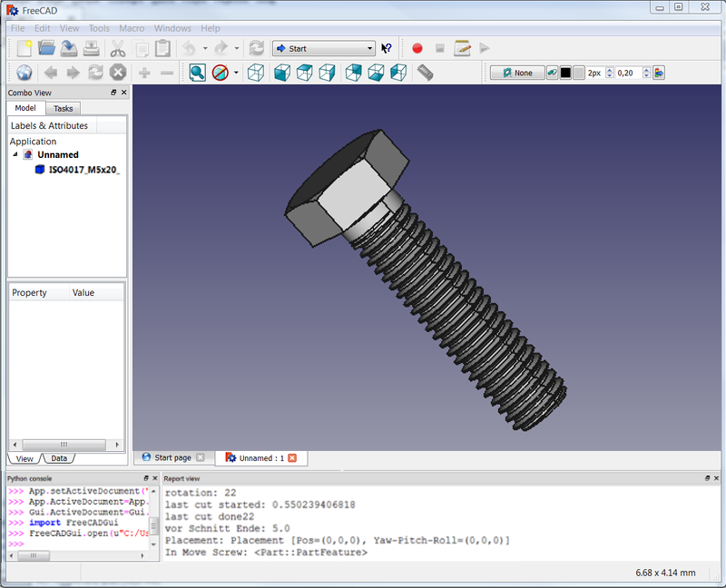Click the black line color swatch

click(x=565, y=73)
